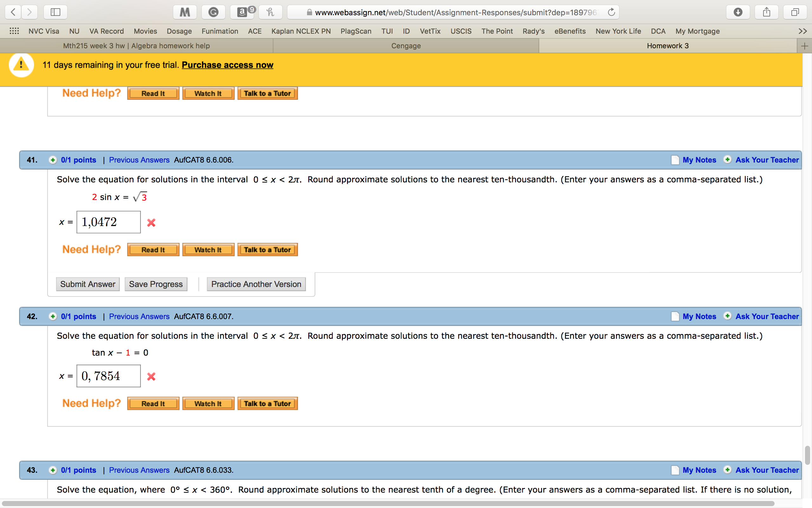Show the Top Sites grid icon
The width and height of the screenshot is (812, 508).
coord(14,31)
